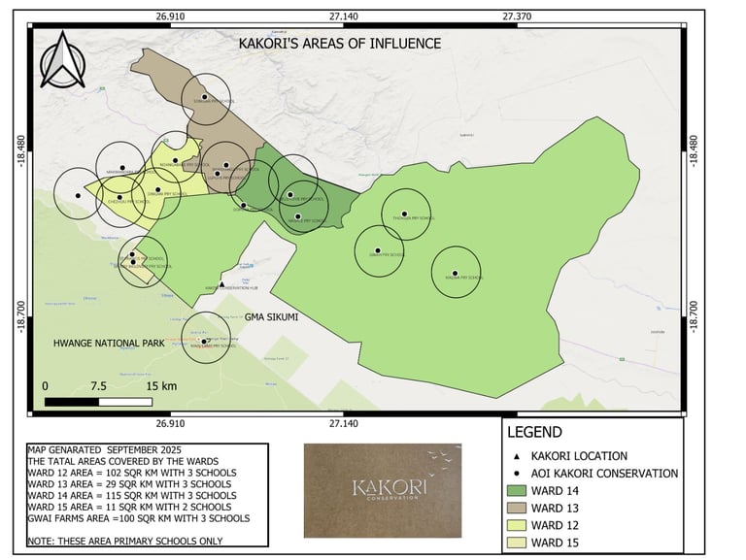Select the Main Camp Pry School dot
The width and height of the screenshot is (746, 560).
[x=204, y=342]
